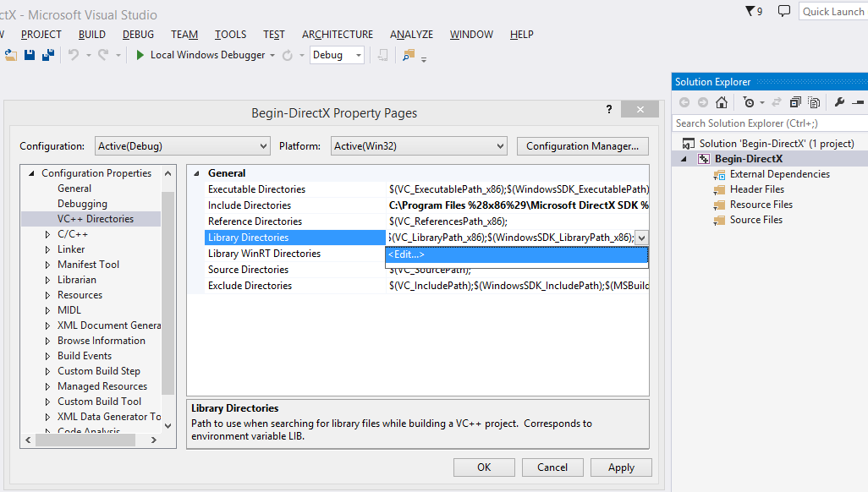Image resolution: width=868 pixels, height=492 pixels.
Task: Collapse the Configuration Properties node
Action: [x=31, y=173]
